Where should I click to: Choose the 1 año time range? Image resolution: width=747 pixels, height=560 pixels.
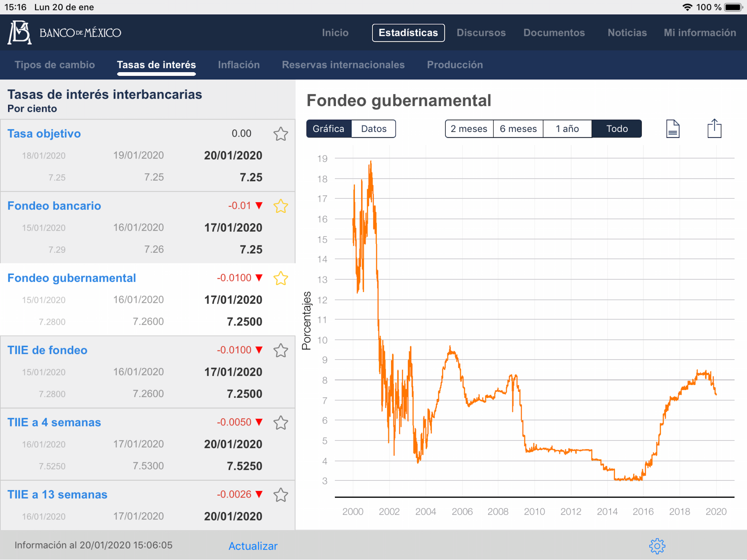567,129
